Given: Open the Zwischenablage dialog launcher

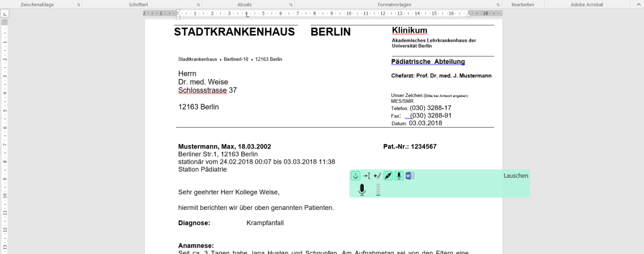Looking at the screenshot, I should point(79,5).
